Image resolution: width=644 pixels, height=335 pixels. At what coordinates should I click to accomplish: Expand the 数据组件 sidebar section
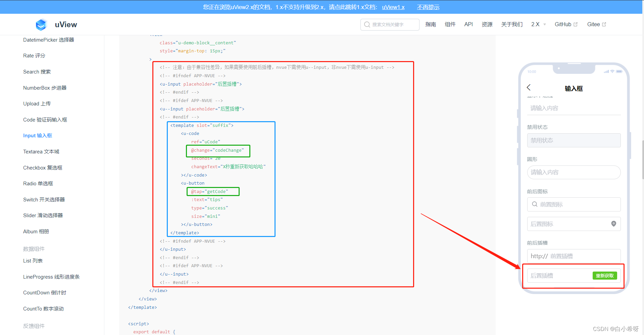pyautogui.click(x=34, y=249)
